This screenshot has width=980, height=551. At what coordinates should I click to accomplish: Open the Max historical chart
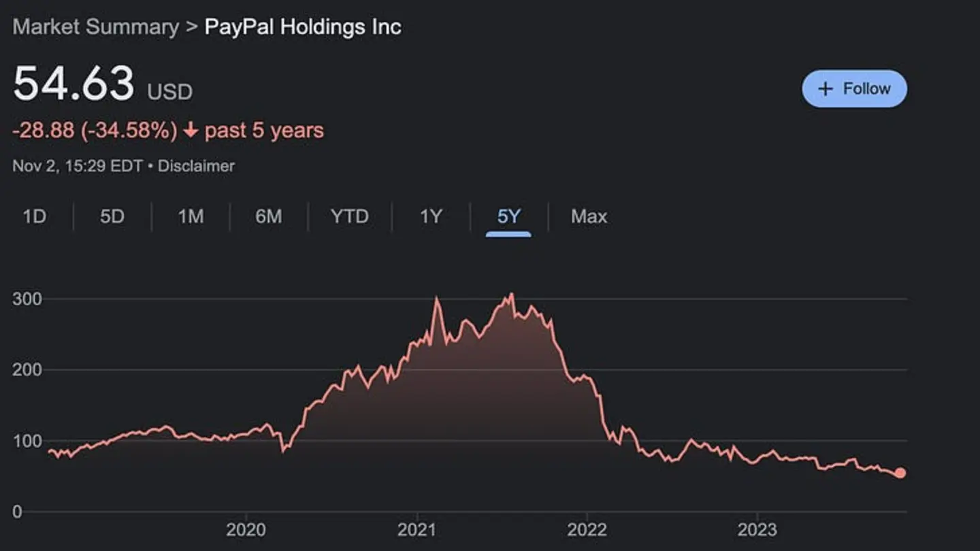click(x=588, y=216)
